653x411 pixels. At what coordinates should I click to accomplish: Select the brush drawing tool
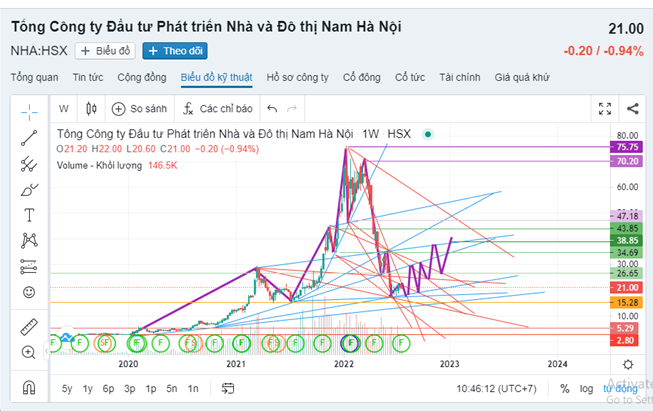point(30,189)
